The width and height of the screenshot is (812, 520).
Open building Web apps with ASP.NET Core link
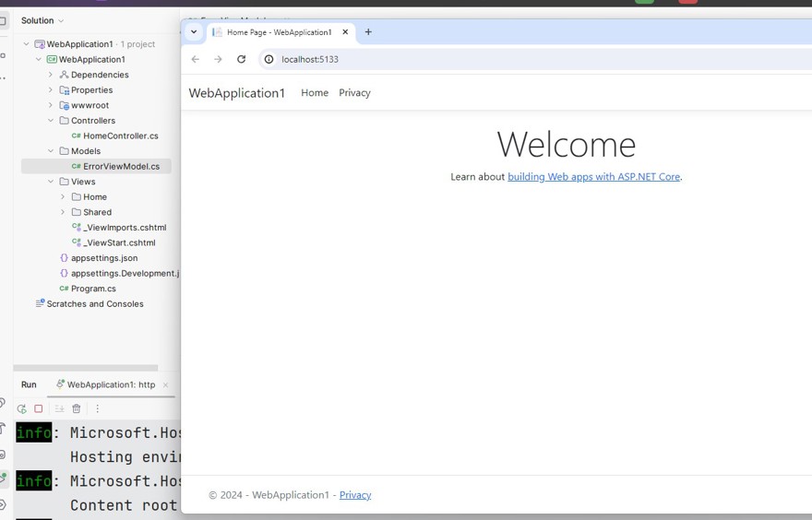(x=593, y=176)
